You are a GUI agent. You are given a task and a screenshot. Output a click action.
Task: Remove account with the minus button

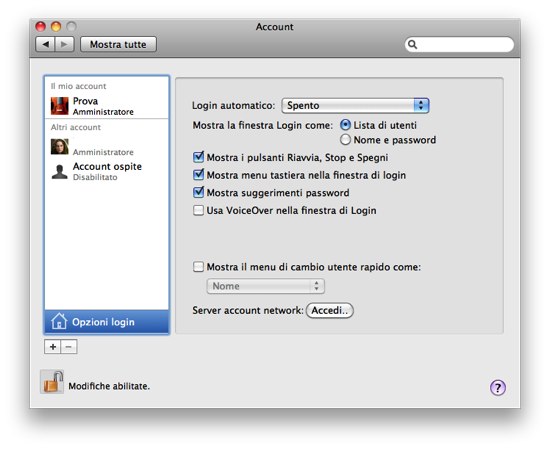point(69,347)
